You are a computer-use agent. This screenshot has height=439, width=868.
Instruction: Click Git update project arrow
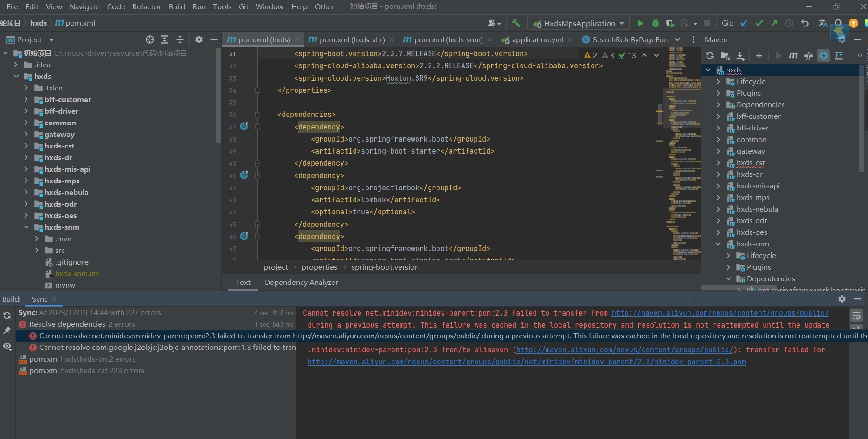tap(744, 23)
